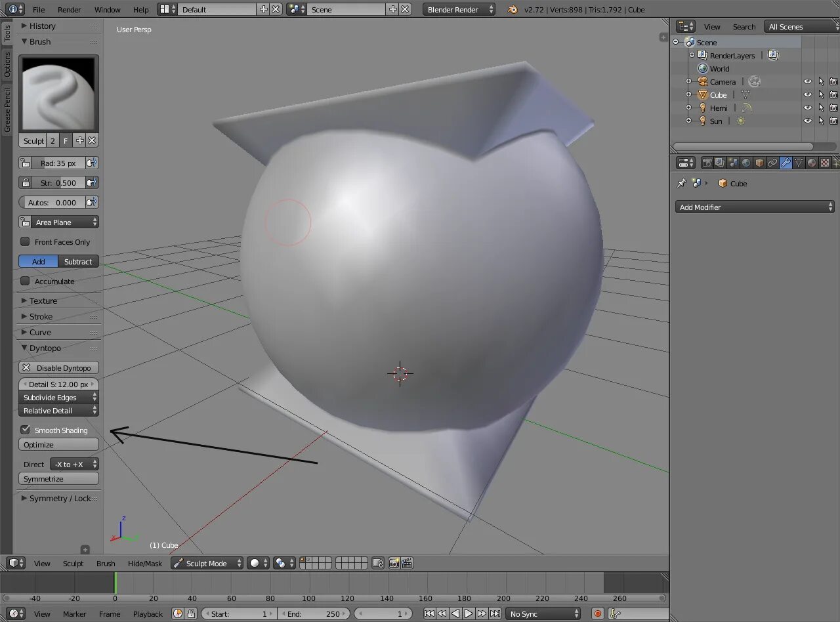840x622 pixels.
Task: Open the All Scenes outliner filter dropdown
Action: [x=802, y=26]
